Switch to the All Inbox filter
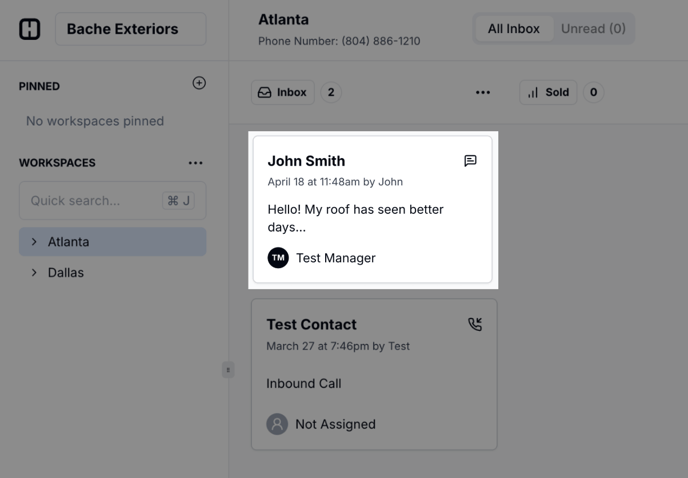The width and height of the screenshot is (688, 478). (514, 29)
